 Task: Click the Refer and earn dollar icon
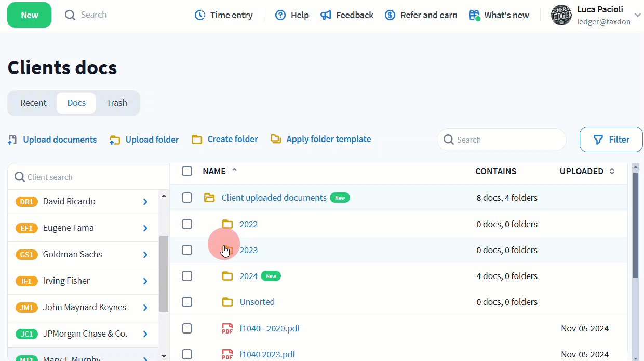390,15
